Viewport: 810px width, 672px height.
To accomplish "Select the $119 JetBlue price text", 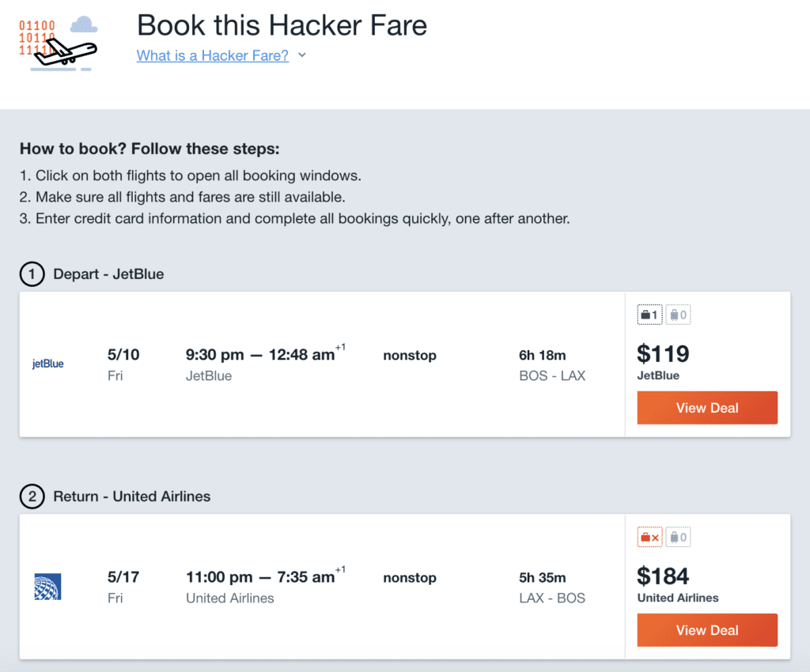I will (663, 354).
